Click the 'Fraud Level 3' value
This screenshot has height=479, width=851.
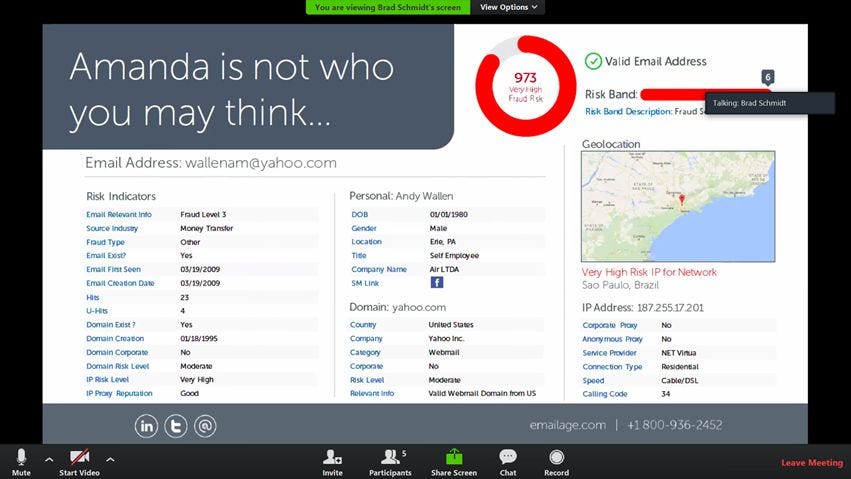[203, 214]
